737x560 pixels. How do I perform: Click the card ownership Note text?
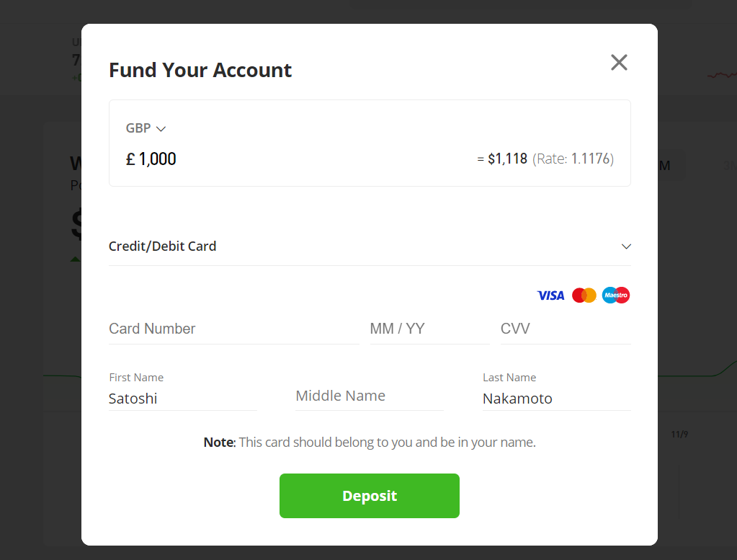tap(370, 443)
